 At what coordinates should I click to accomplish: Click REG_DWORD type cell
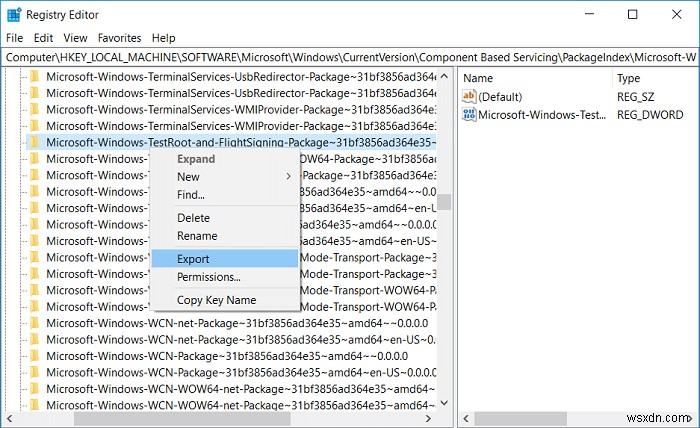[650, 115]
